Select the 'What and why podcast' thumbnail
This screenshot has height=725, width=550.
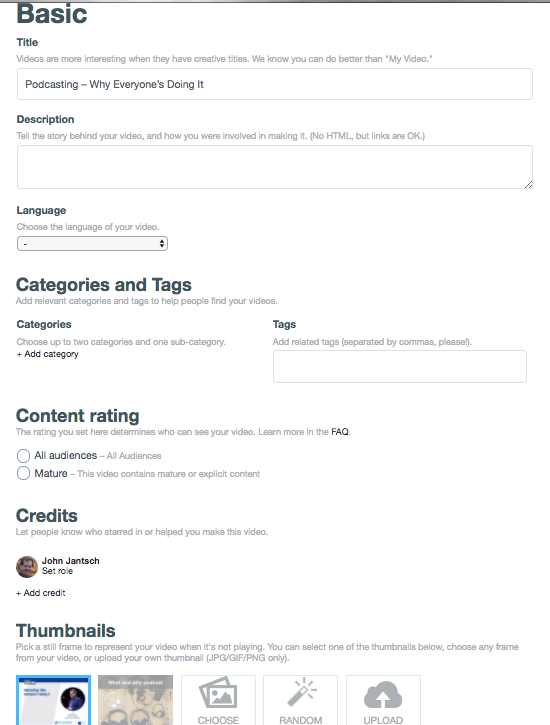(135, 700)
